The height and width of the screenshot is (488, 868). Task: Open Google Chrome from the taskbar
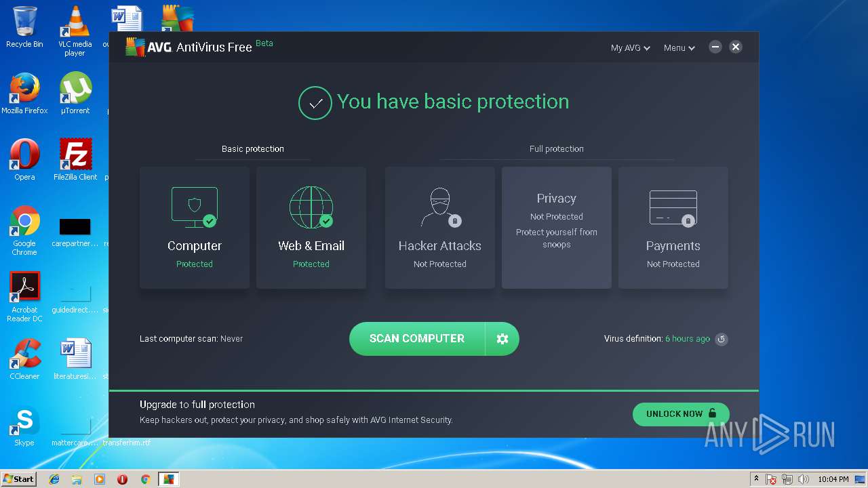(x=145, y=479)
